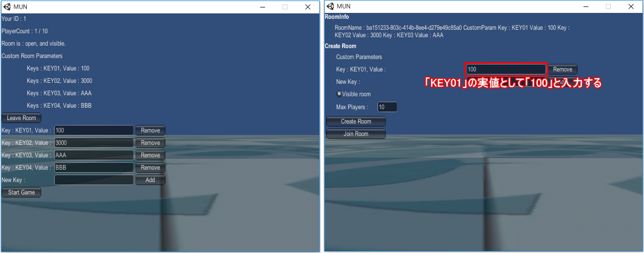Focus KEY04 value field containing BBB
This screenshot has width=644, height=253.
tap(94, 168)
